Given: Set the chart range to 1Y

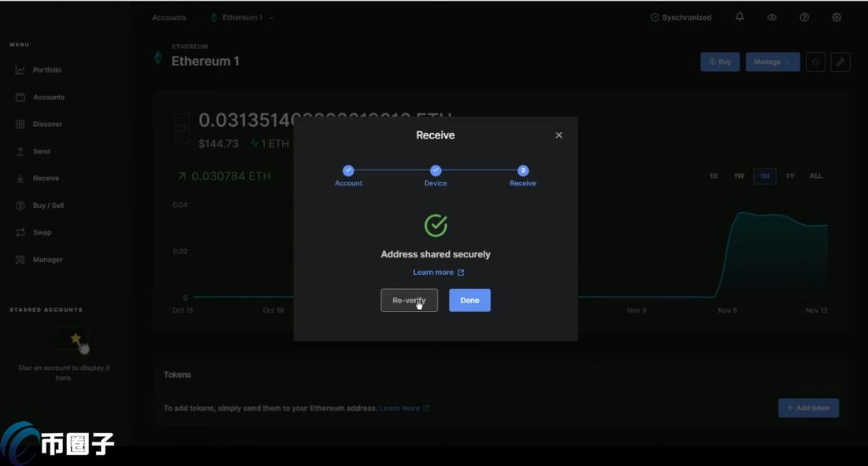Looking at the screenshot, I should click(790, 176).
